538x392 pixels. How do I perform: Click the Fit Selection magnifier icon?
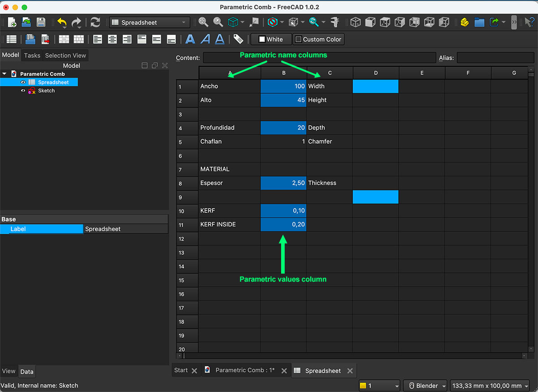click(218, 22)
